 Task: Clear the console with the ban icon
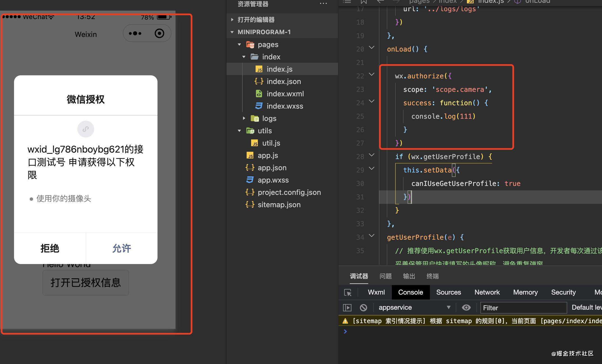pos(363,308)
